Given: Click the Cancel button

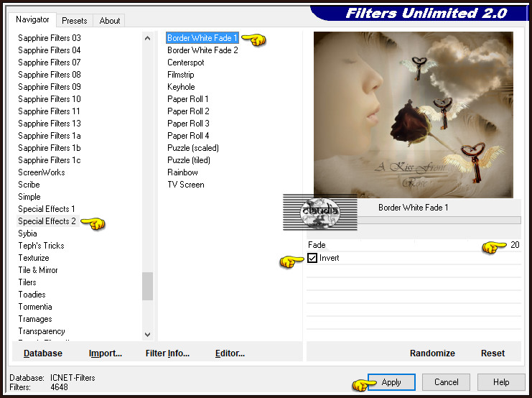Looking at the screenshot, I should point(446,382).
